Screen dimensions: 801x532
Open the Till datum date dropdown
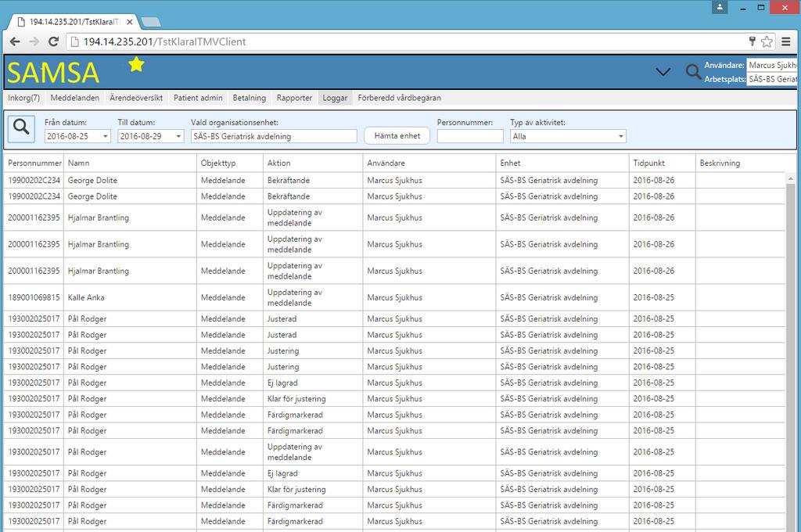178,136
